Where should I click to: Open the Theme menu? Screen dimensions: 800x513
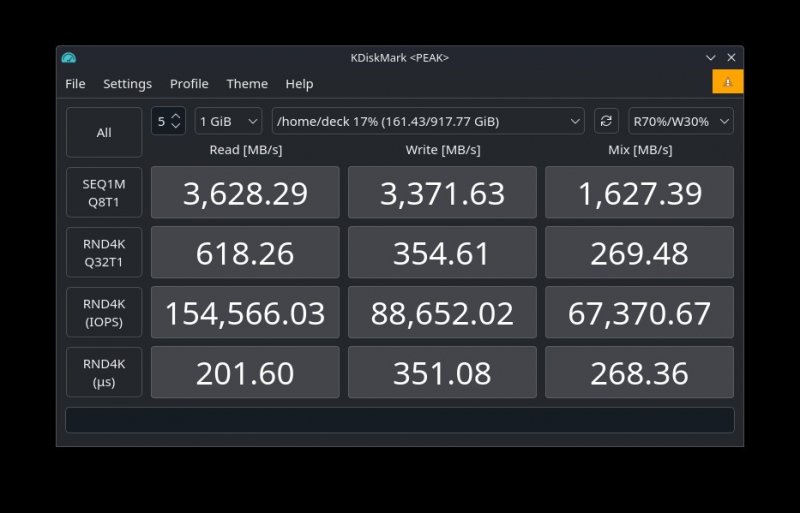pyautogui.click(x=247, y=84)
